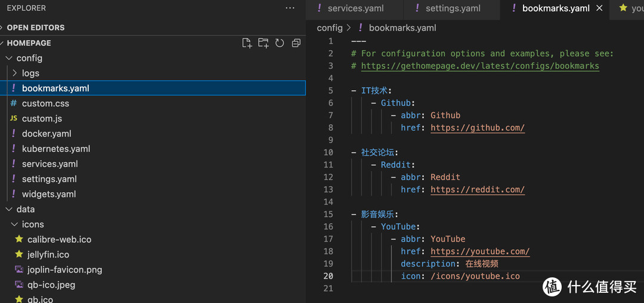The image size is (644, 303).
Task: Open the gethomepage.dev documentation link
Action: (479, 66)
